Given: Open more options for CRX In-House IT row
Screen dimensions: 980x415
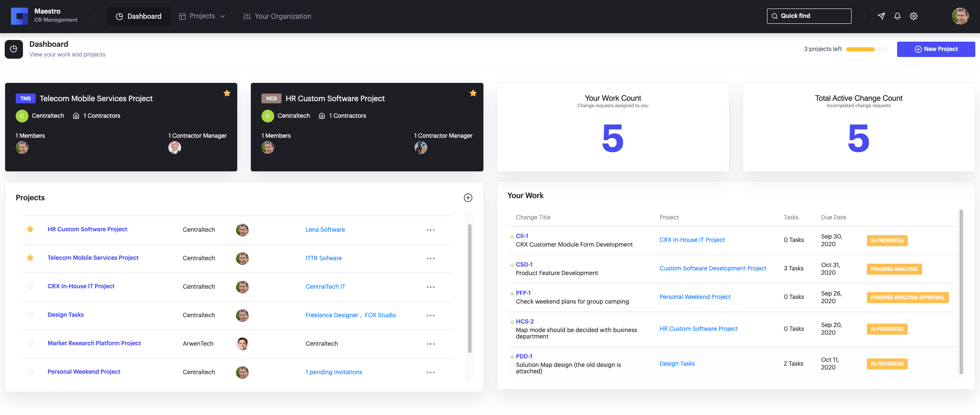Looking at the screenshot, I should (431, 287).
